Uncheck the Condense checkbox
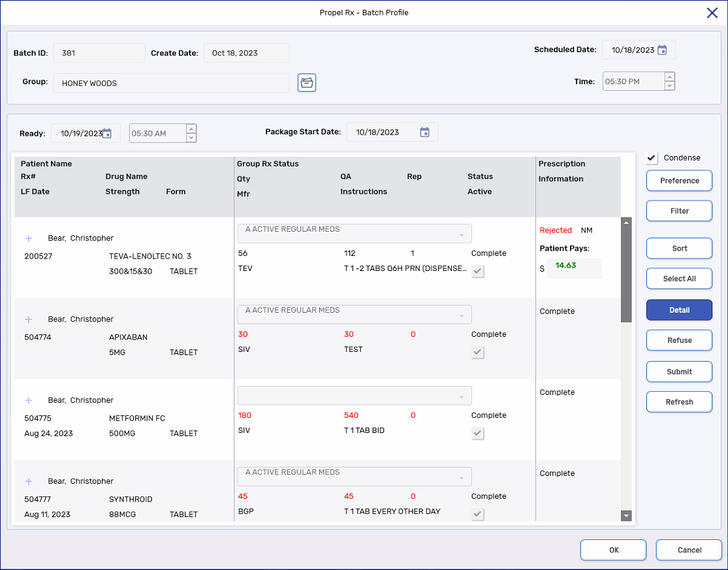 (652, 158)
